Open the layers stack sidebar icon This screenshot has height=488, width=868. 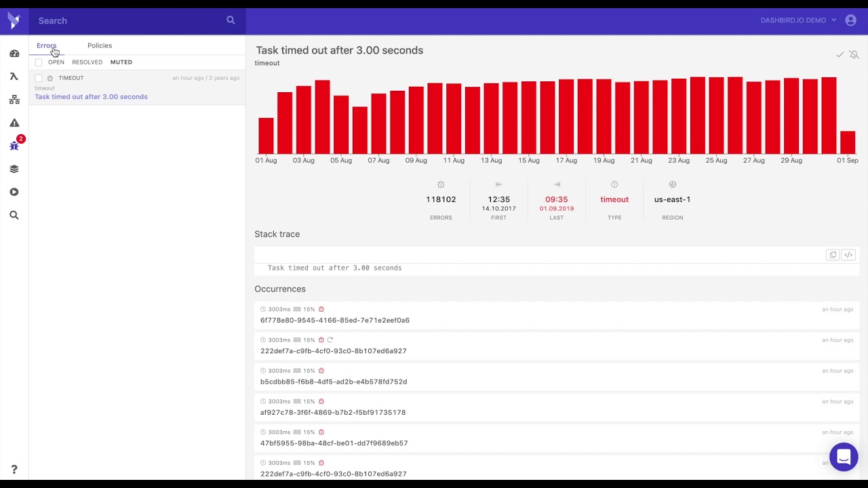coord(14,169)
